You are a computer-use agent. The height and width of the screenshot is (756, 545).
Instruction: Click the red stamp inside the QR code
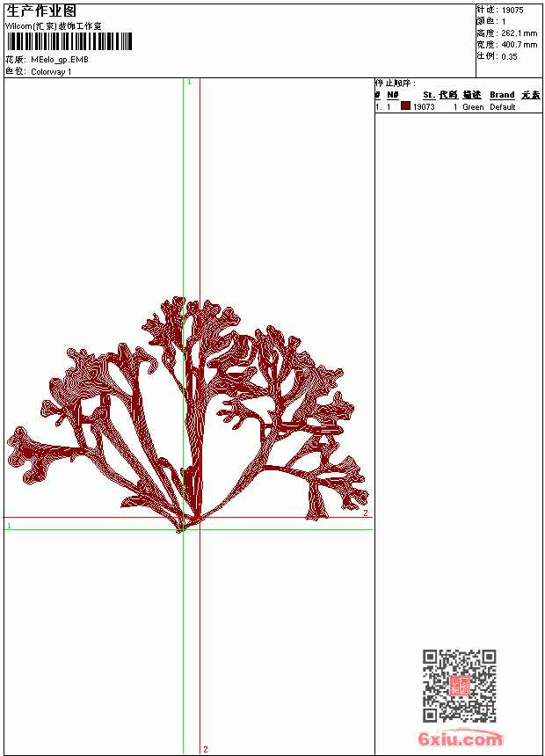click(460, 686)
